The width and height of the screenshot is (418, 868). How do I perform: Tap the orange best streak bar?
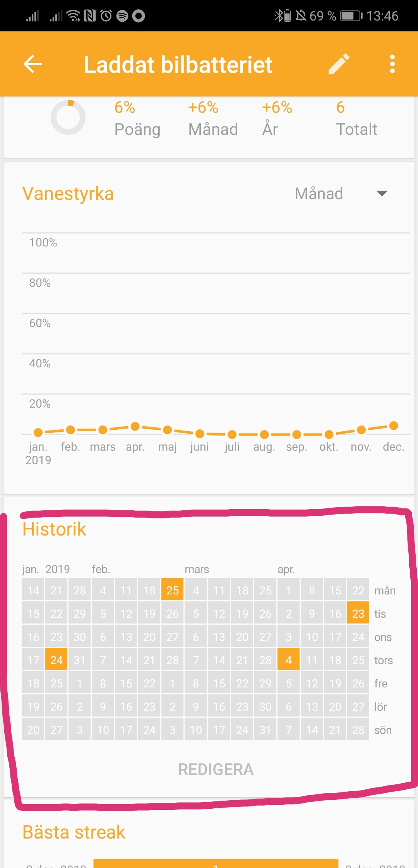tap(216, 863)
